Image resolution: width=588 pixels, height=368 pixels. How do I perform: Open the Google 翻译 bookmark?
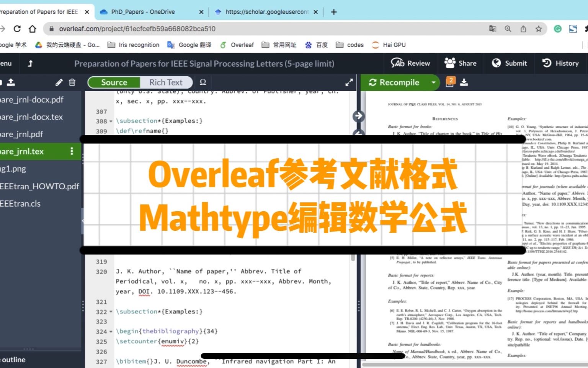(189, 45)
